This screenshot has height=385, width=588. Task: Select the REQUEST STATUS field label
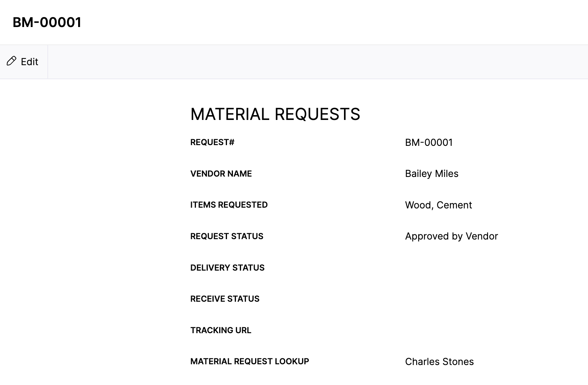(x=227, y=236)
